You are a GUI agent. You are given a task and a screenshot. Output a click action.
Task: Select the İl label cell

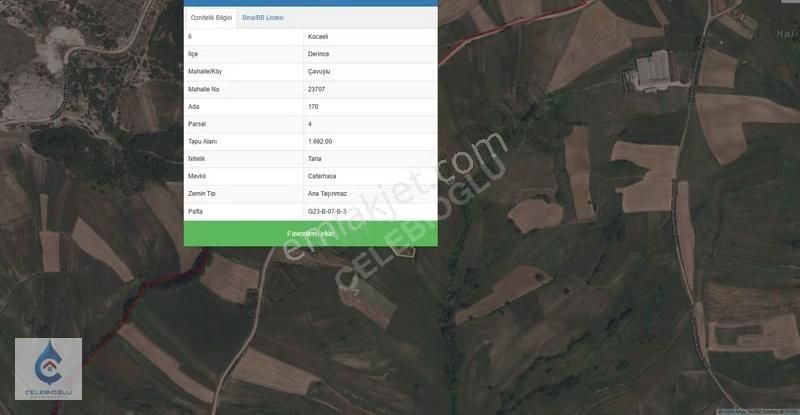point(190,37)
